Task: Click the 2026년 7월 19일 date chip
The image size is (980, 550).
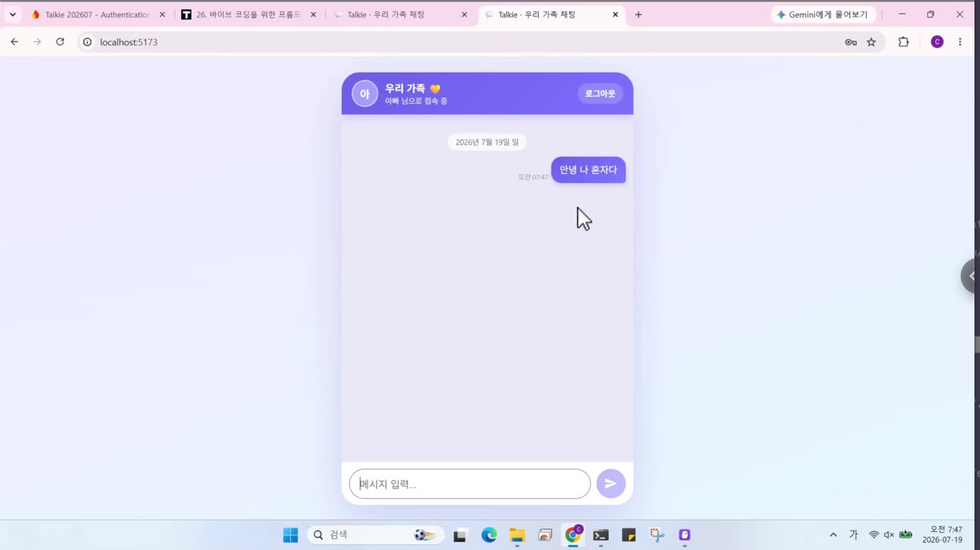Action: pyautogui.click(x=487, y=142)
